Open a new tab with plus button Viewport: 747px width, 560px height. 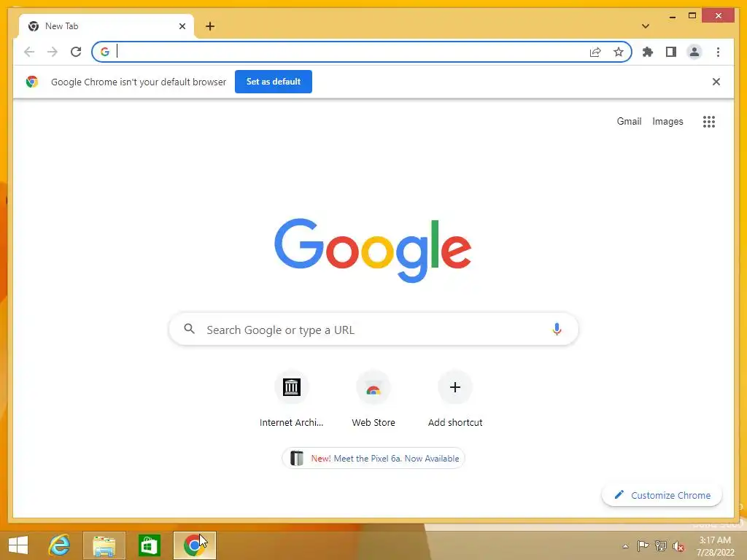[x=210, y=26]
